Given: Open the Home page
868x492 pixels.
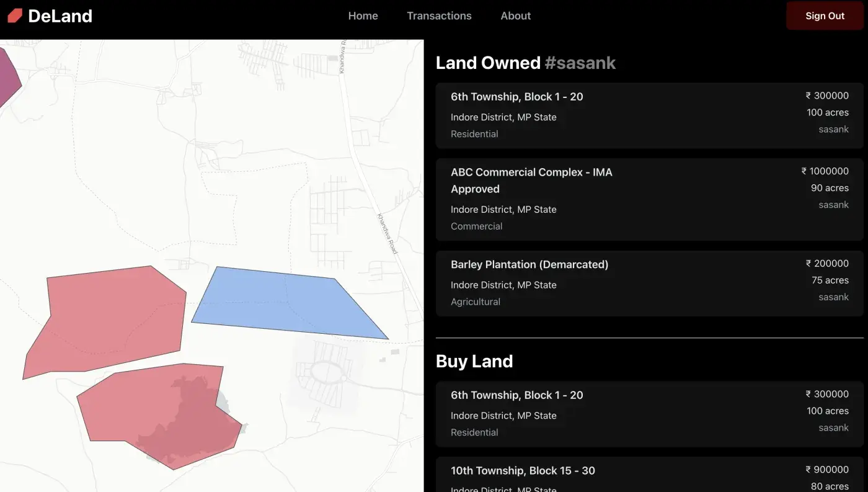Looking at the screenshot, I should [363, 16].
